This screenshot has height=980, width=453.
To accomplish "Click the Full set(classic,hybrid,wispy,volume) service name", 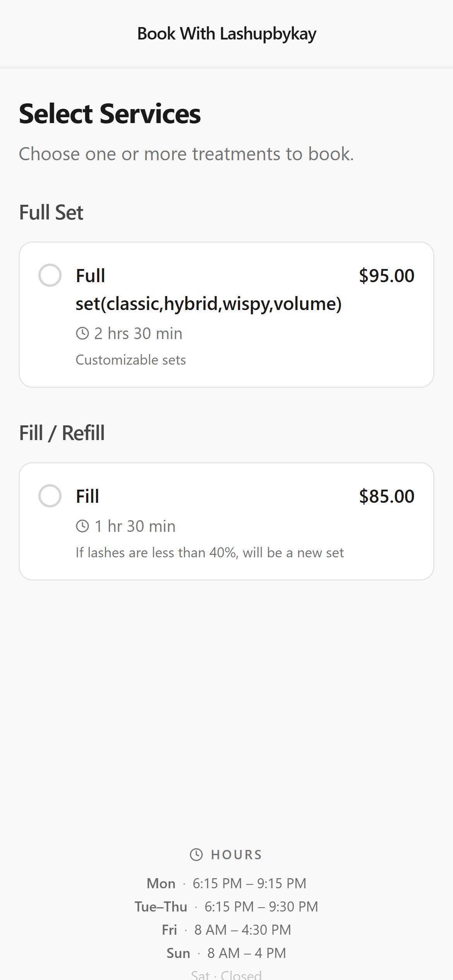I will pyautogui.click(x=208, y=290).
